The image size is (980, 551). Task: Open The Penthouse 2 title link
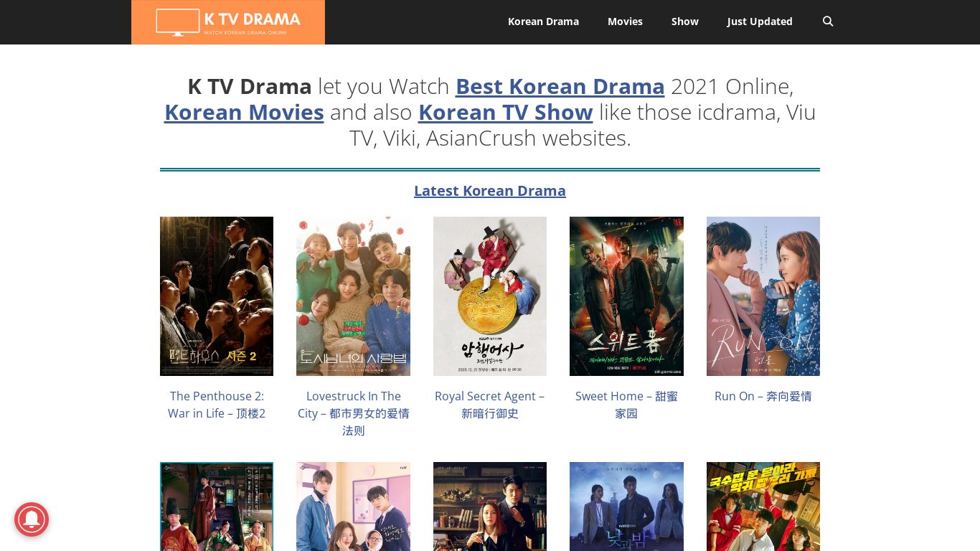[217, 405]
